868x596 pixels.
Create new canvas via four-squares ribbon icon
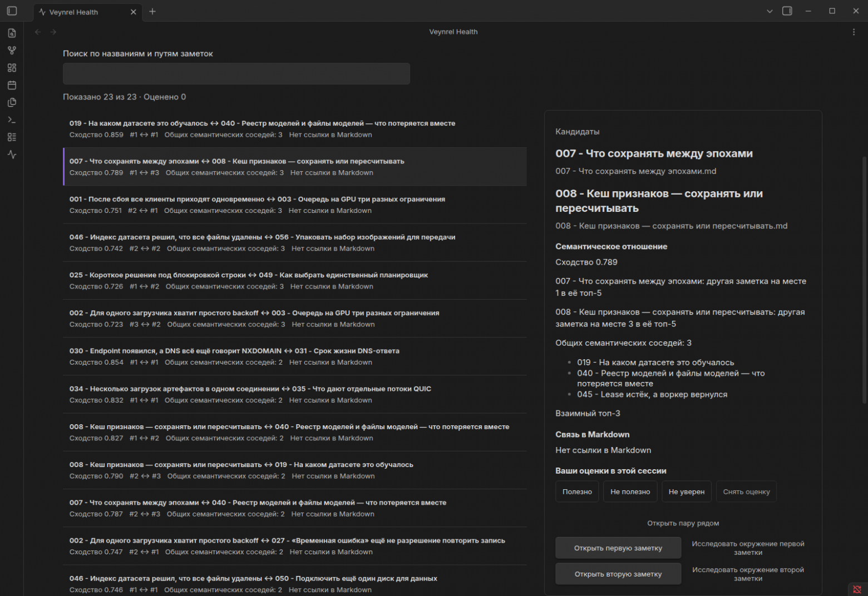click(x=12, y=68)
